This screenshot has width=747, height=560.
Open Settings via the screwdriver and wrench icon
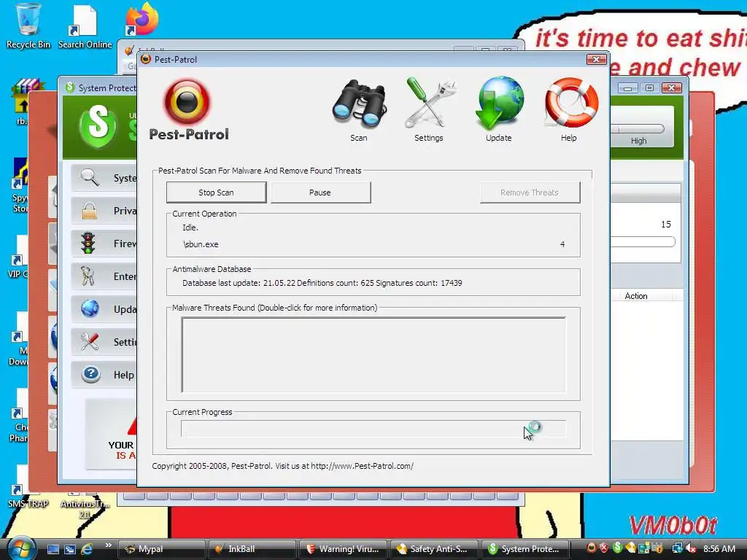coord(430,103)
